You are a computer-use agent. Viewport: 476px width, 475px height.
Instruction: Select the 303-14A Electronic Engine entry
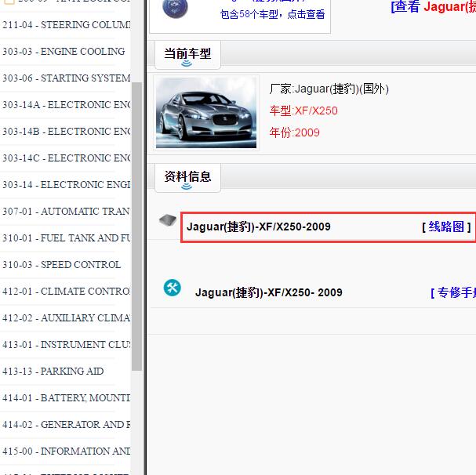click(67, 105)
